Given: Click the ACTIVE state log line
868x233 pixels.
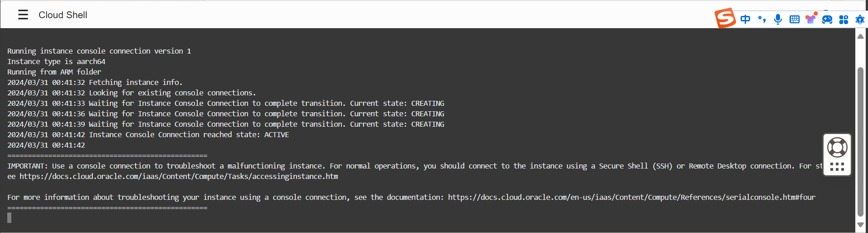Looking at the screenshot, I should pos(148,134).
